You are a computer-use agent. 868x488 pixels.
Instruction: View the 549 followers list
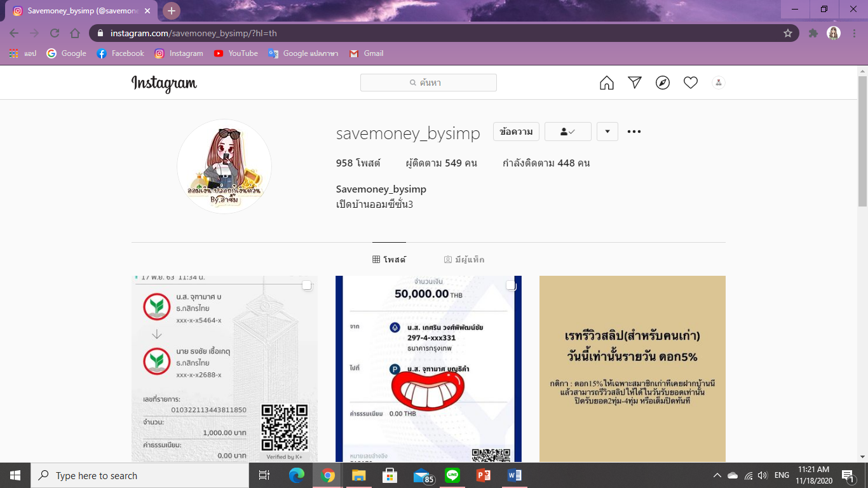pos(441,163)
